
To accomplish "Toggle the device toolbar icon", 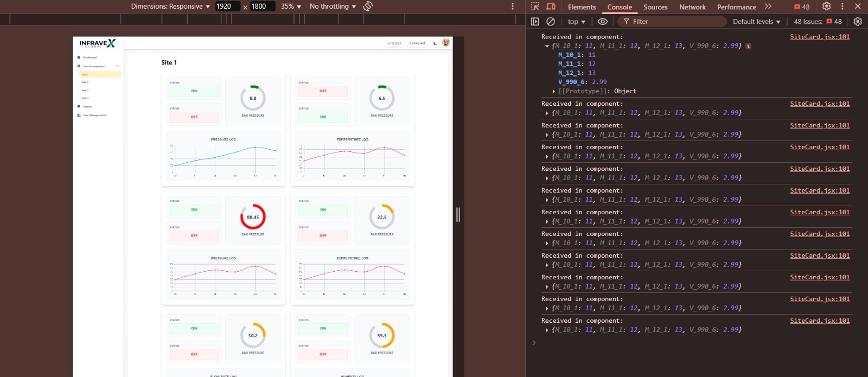I will coord(551,7).
